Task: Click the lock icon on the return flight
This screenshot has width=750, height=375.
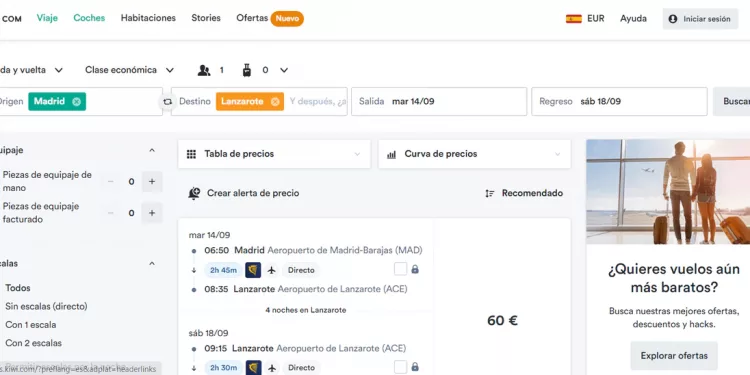Action: click(x=415, y=367)
